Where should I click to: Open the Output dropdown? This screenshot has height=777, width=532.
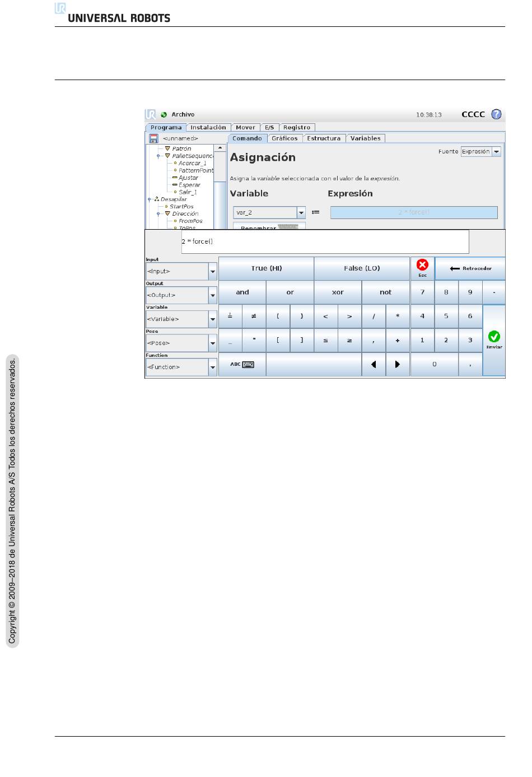pos(181,295)
